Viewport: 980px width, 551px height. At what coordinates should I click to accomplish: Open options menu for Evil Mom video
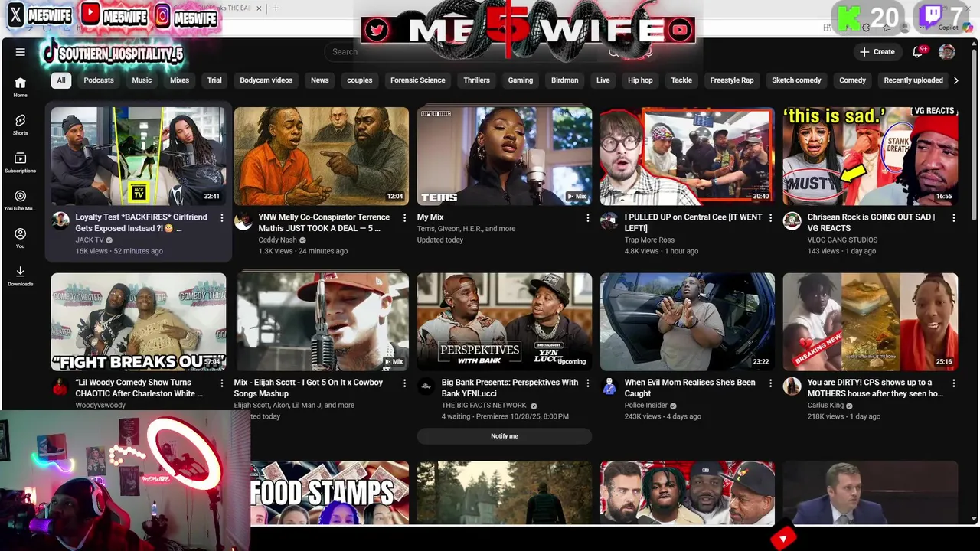click(771, 383)
